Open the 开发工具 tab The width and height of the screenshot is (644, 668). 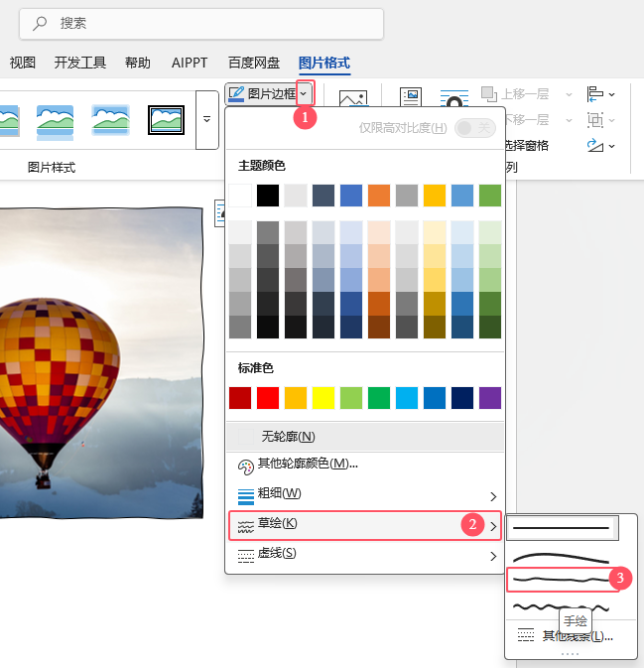coord(80,64)
